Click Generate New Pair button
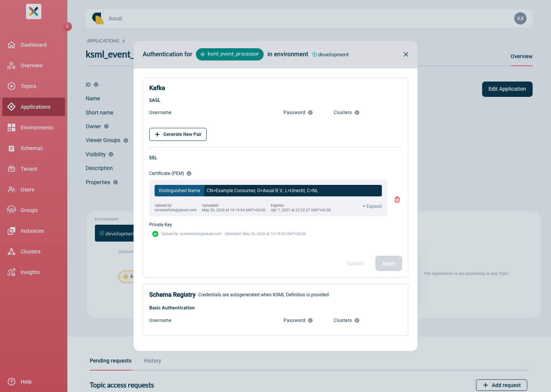Image resolution: width=551 pixels, height=392 pixels. tap(178, 134)
